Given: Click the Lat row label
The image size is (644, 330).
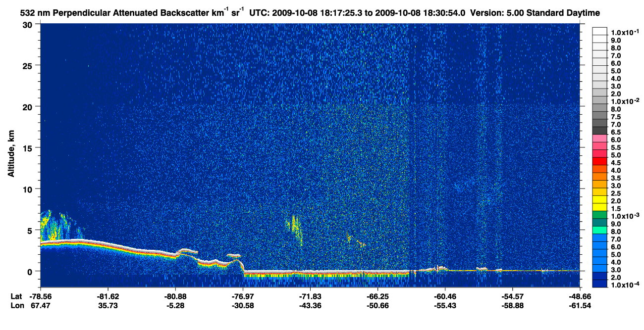Looking at the screenshot, I should 16,296.
